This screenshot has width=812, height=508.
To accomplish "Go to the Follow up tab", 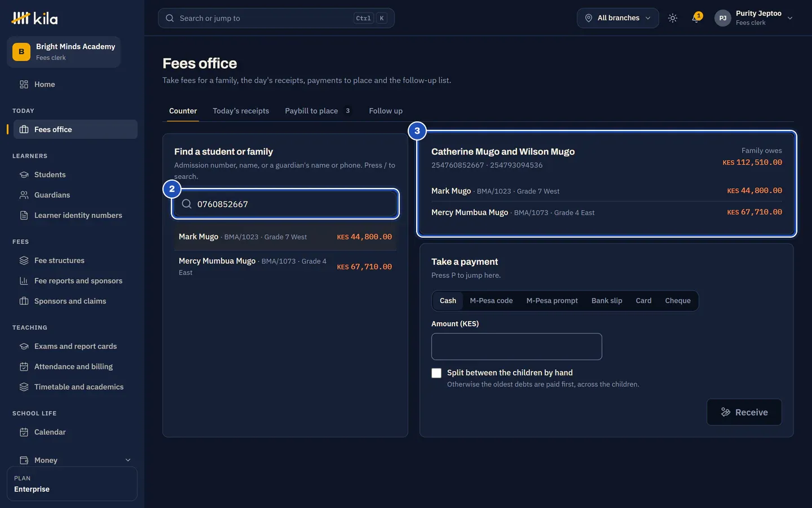I will coord(386,111).
